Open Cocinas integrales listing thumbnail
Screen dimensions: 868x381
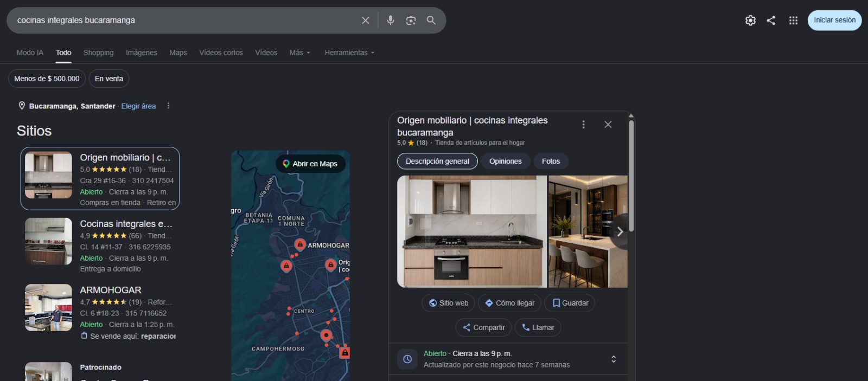(x=48, y=241)
